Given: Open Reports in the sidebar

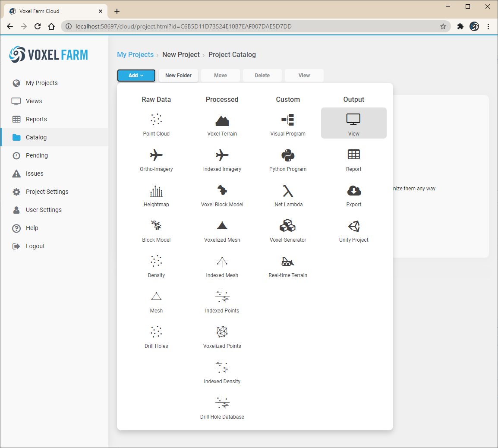Looking at the screenshot, I should click(x=54, y=119).
